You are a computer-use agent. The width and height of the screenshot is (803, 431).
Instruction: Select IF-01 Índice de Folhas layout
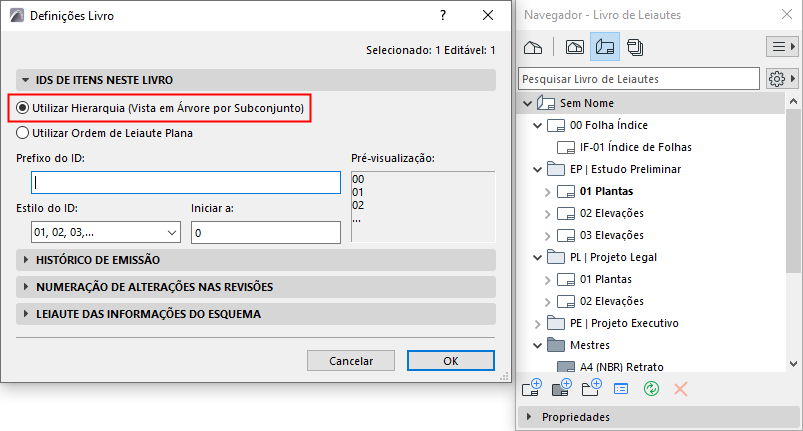636,147
